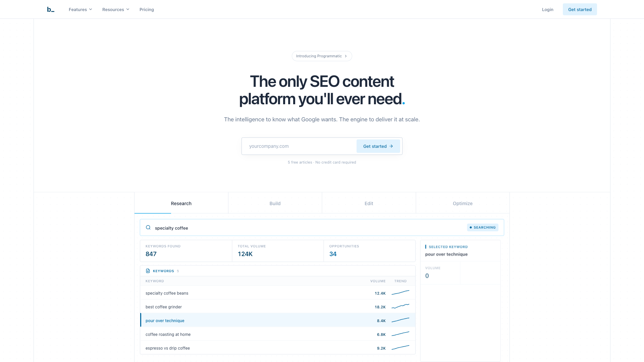Expand the Resources dropdown menu
Image resolution: width=644 pixels, height=362 pixels.
click(116, 9)
